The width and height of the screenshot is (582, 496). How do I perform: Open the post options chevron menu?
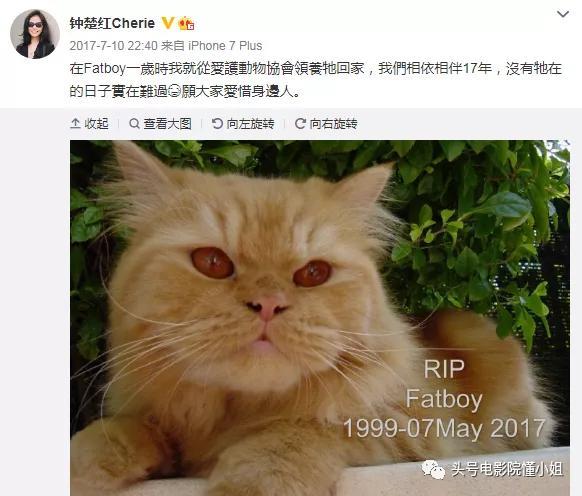563,14
